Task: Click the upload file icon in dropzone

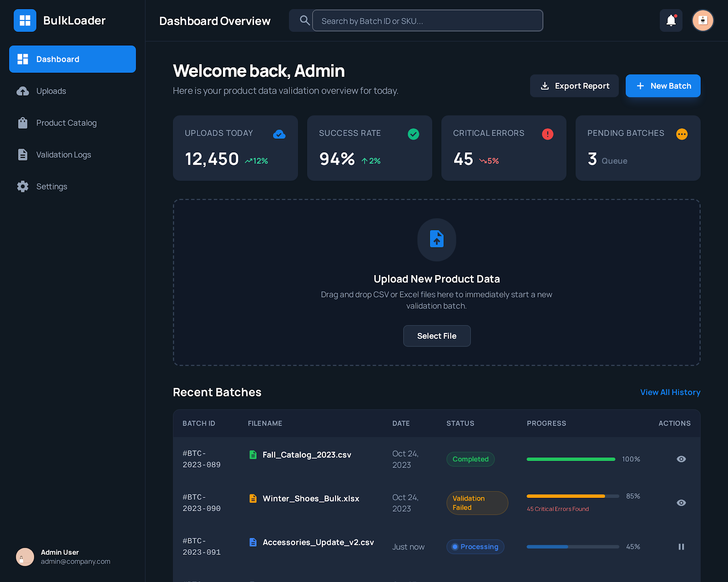Action: point(436,239)
